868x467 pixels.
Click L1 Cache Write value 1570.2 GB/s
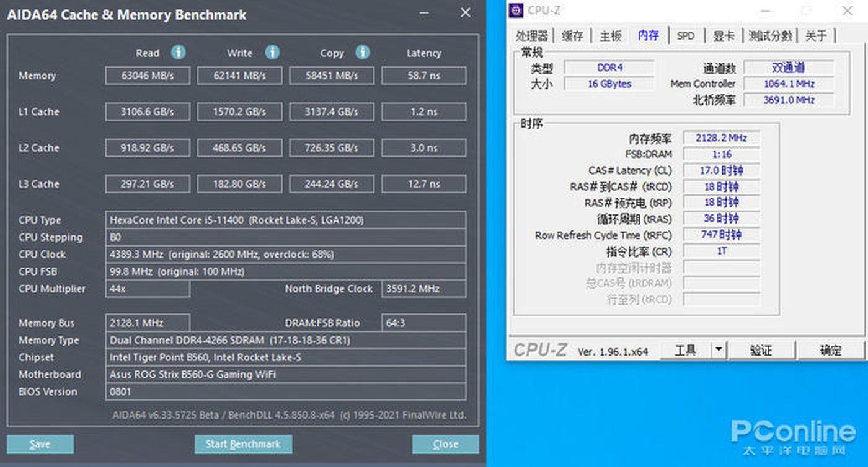(x=240, y=112)
